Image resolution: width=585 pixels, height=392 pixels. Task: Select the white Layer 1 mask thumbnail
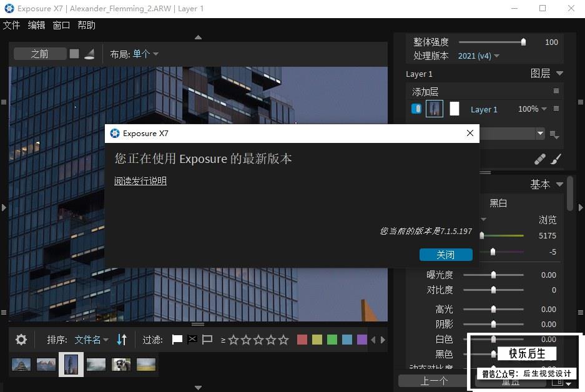tap(455, 109)
